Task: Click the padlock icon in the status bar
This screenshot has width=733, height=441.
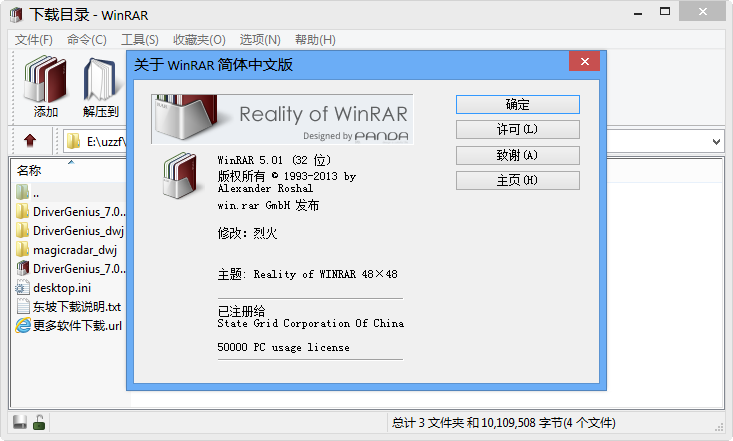Action: 39,423
